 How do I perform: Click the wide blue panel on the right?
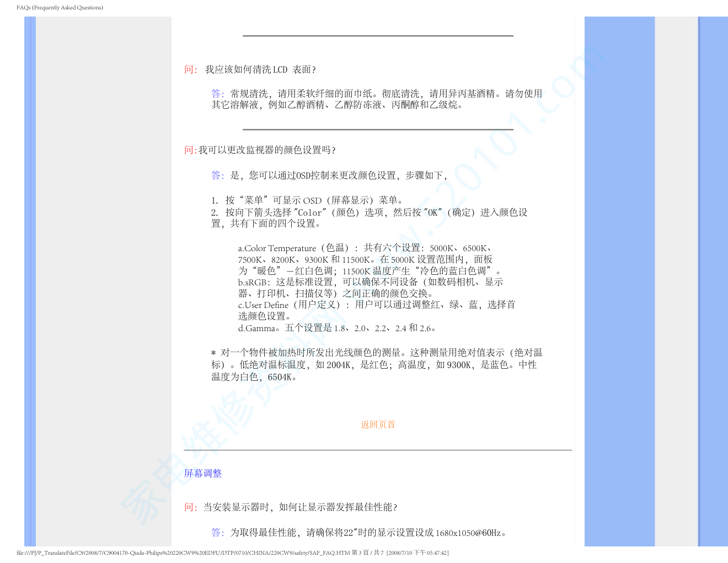click(x=619, y=276)
